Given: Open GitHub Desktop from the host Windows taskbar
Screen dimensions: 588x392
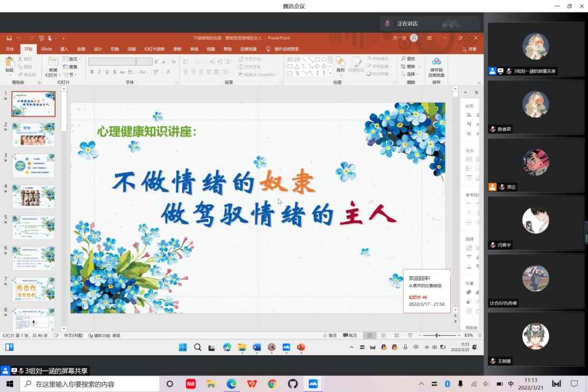Looking at the screenshot, I should pos(292,384).
